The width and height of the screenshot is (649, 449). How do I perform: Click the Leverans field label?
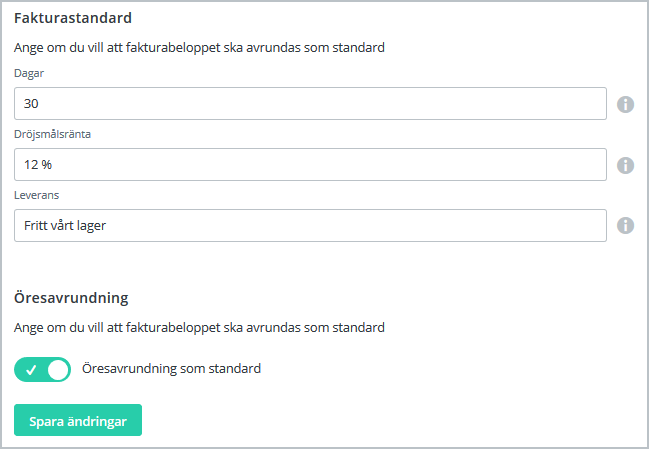34,196
